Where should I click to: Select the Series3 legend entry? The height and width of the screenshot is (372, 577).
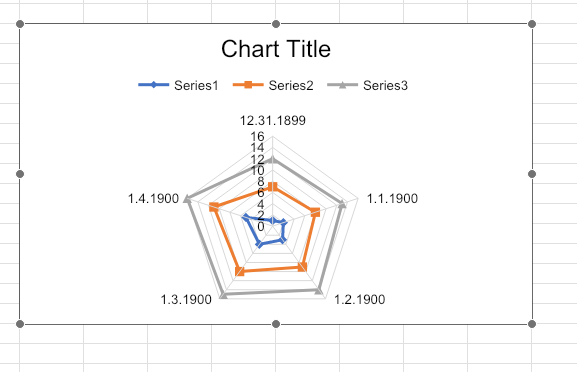click(368, 85)
